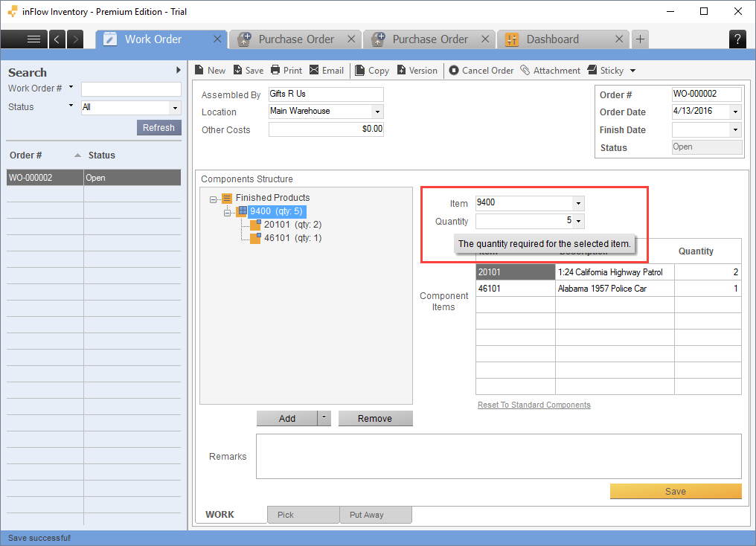Switch to the first Purchase Order tab
The width and height of the screenshot is (756, 546).
[296, 39]
